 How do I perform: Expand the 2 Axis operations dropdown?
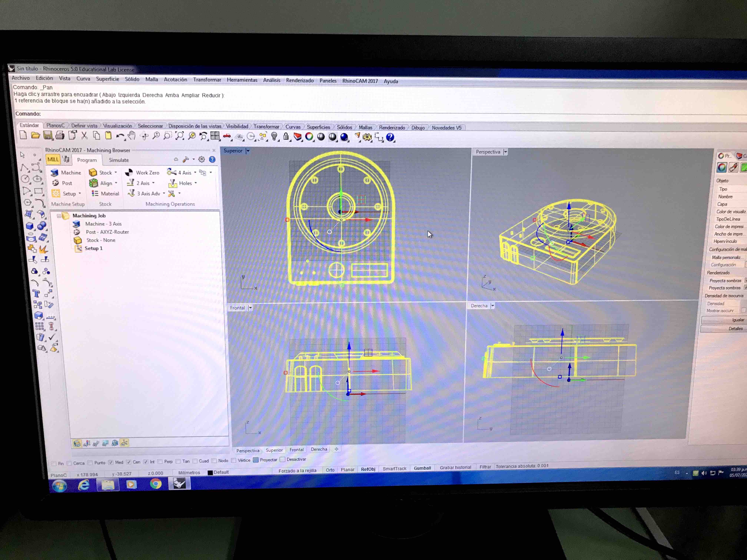154,183
